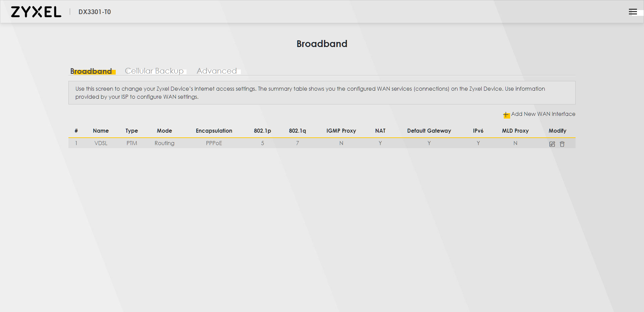Click the Broadband page heading
Screen dimensions: 644x312
[322, 44]
